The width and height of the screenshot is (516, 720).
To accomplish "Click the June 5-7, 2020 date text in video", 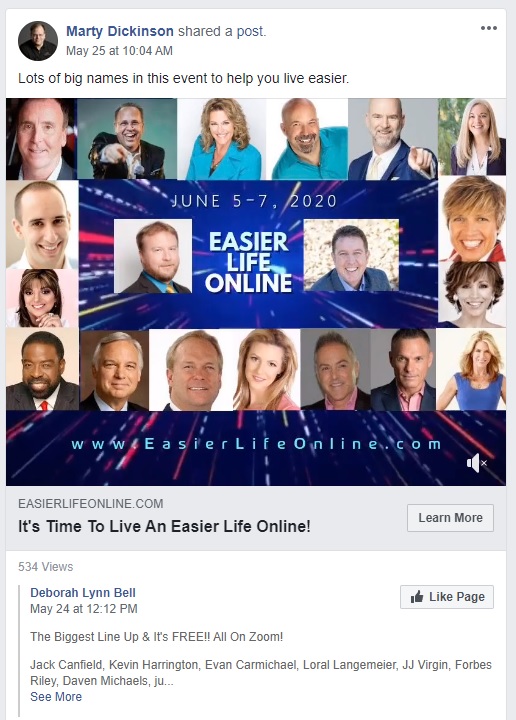I will click(x=254, y=201).
